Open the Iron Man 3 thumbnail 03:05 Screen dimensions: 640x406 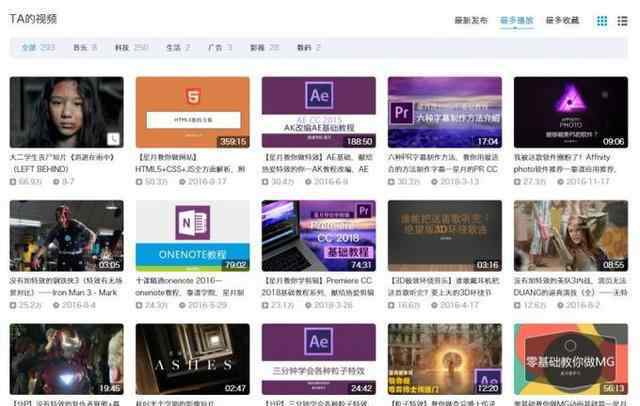tap(67, 236)
